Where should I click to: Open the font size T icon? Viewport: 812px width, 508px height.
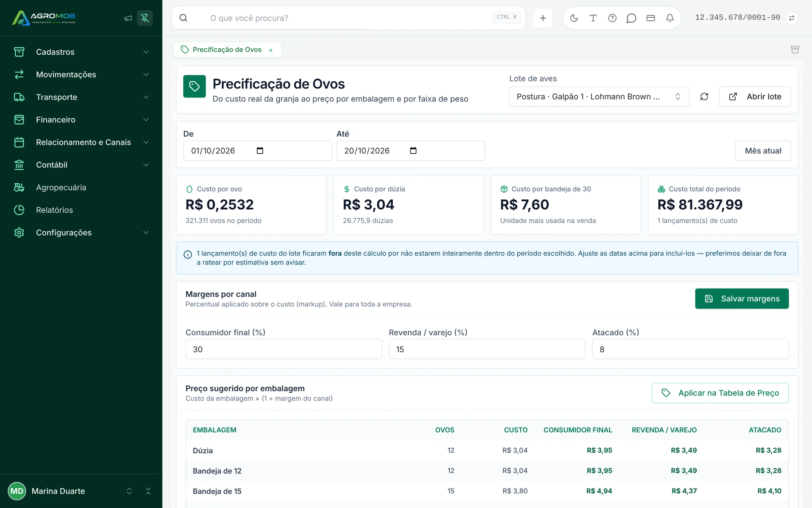593,18
